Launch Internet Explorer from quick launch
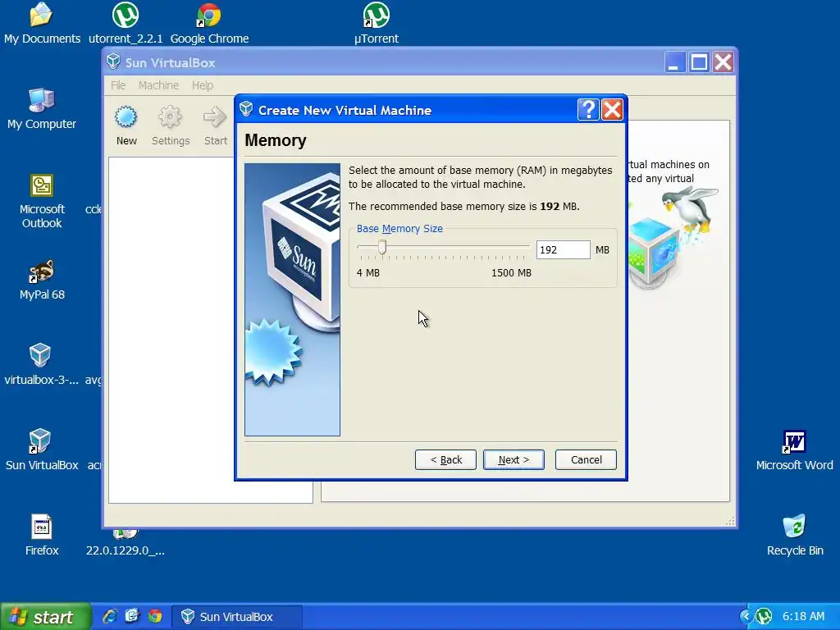The image size is (840, 630). point(110,616)
